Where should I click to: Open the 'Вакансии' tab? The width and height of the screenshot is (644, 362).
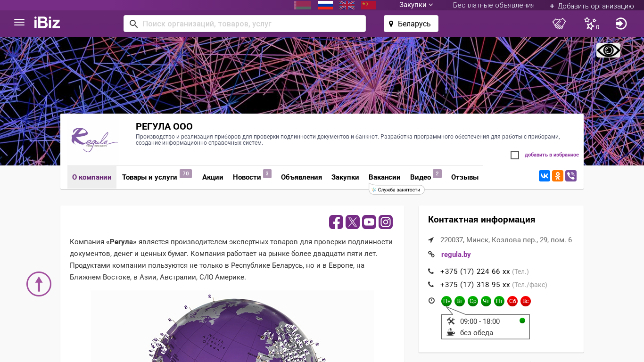pos(385,177)
